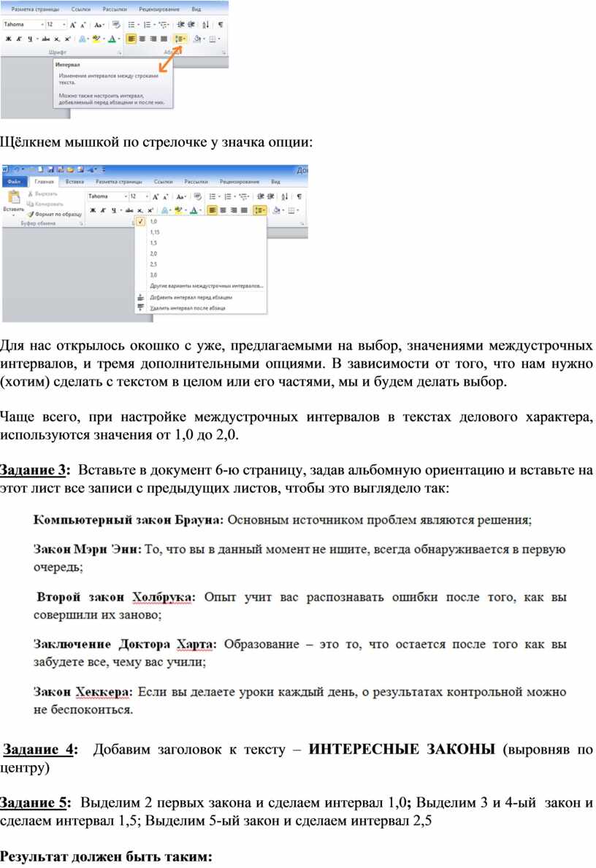The height and width of the screenshot is (868, 596).
Task: Open the Файл tab
Action: (14, 182)
